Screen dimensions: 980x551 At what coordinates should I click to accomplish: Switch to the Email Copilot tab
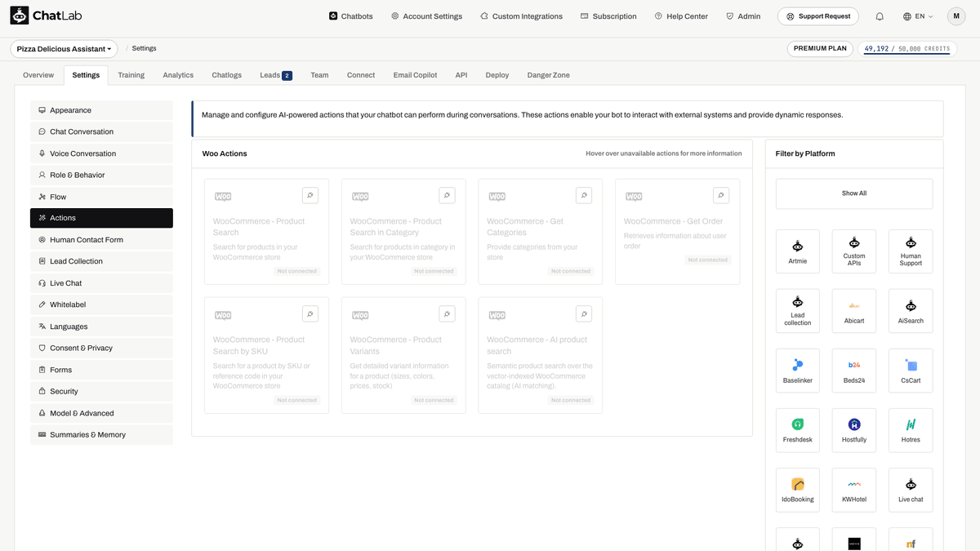coord(415,75)
